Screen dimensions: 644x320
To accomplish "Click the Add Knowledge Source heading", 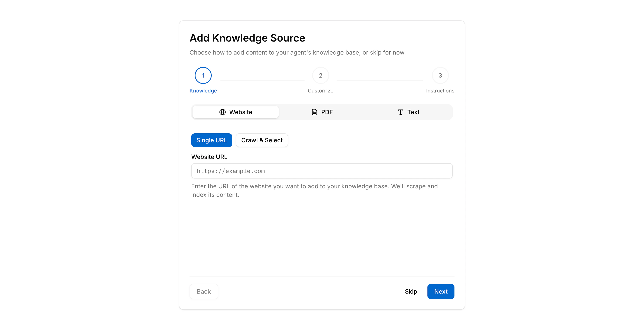I will 247,38.
